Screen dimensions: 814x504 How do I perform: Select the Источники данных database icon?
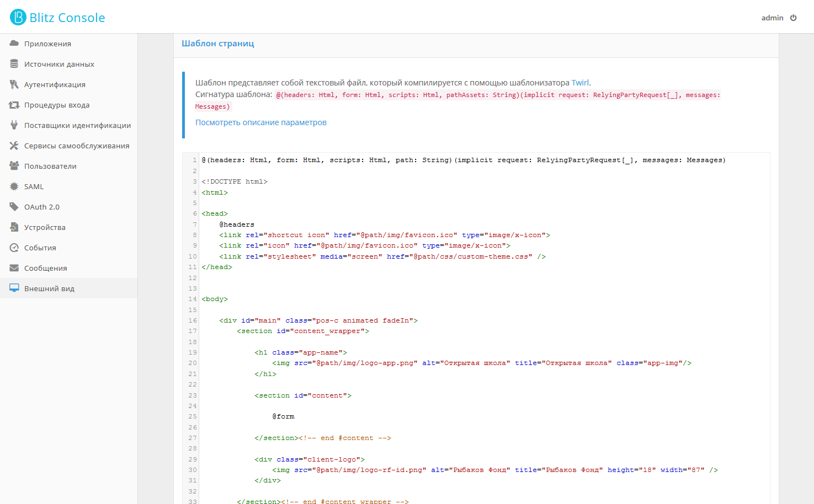tap(14, 64)
